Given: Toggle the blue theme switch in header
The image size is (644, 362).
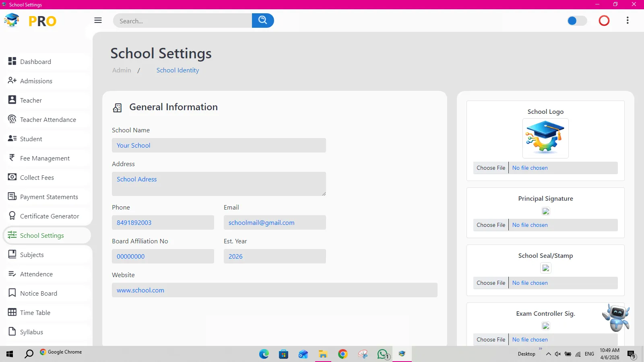Looking at the screenshot, I should 577,21.
